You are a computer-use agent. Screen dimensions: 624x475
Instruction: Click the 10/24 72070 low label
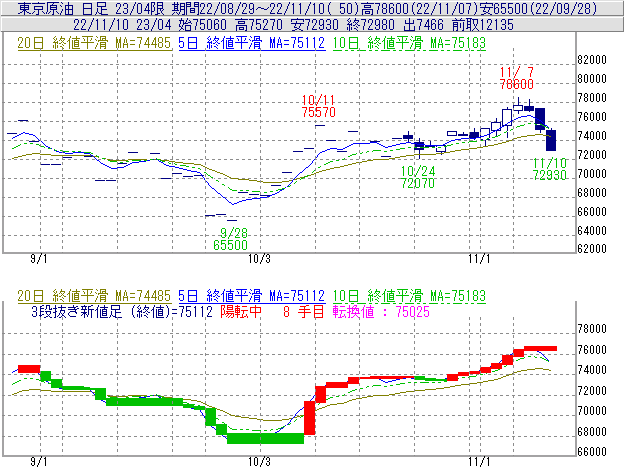[417, 177]
